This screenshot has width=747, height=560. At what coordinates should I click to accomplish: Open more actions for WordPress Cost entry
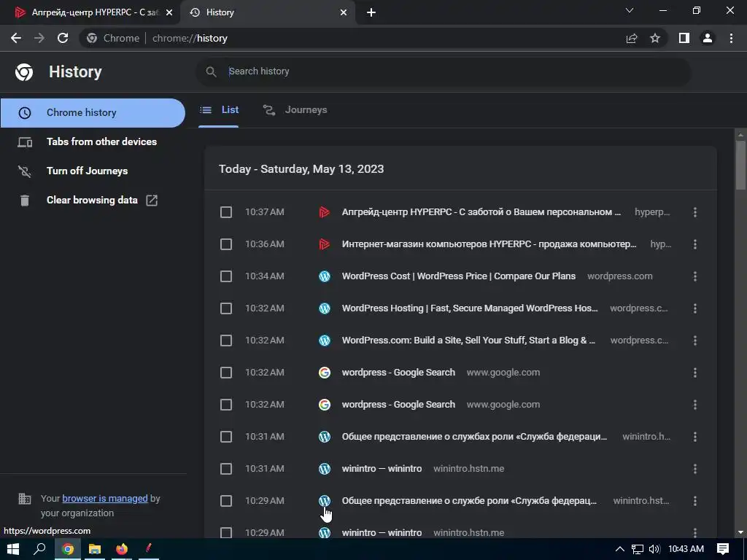[695, 276]
